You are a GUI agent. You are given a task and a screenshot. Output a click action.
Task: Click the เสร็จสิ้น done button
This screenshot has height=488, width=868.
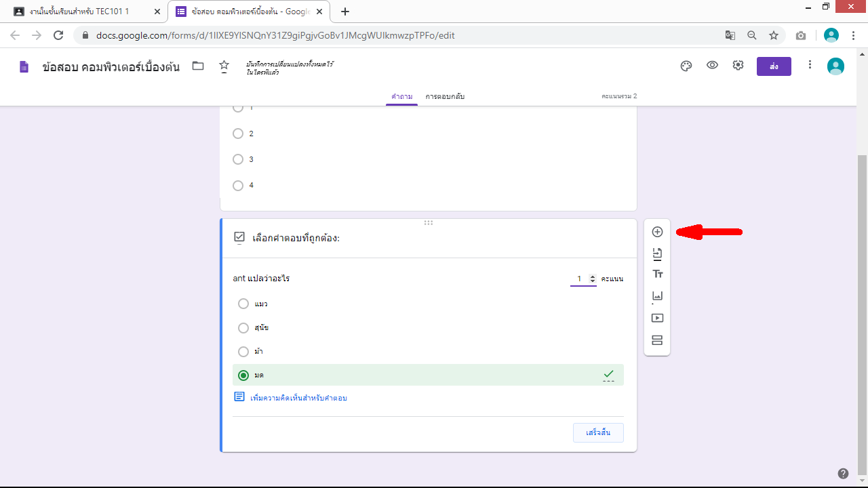pyautogui.click(x=598, y=432)
